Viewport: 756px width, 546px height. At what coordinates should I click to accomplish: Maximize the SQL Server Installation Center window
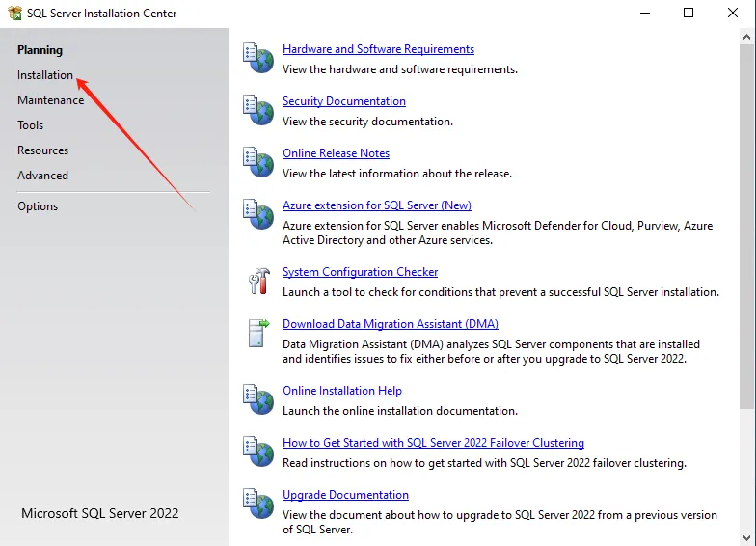[x=688, y=14]
